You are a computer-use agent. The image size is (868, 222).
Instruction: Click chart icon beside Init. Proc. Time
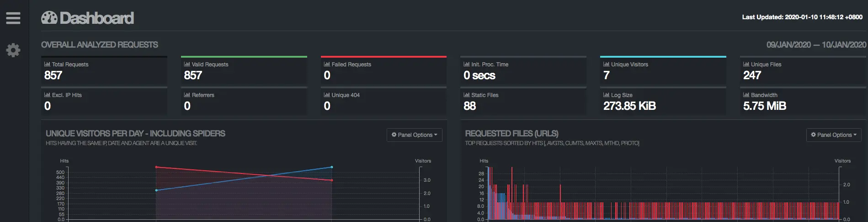(467, 64)
